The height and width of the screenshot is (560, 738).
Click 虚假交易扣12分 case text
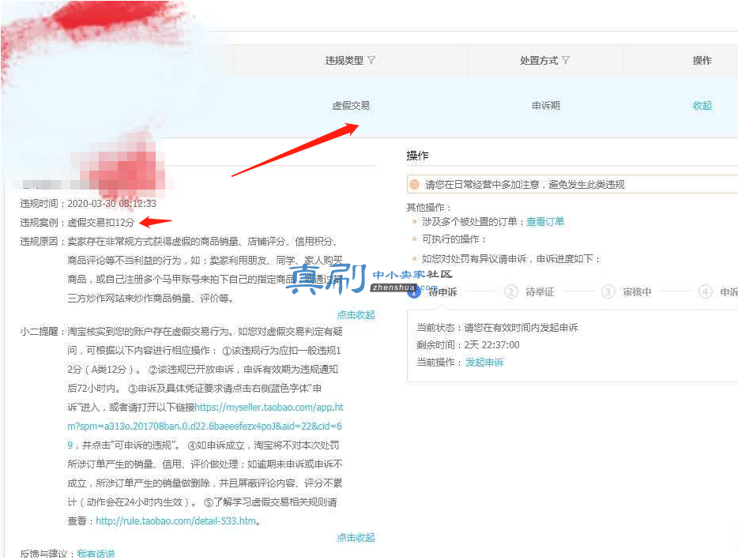pyautogui.click(x=101, y=222)
